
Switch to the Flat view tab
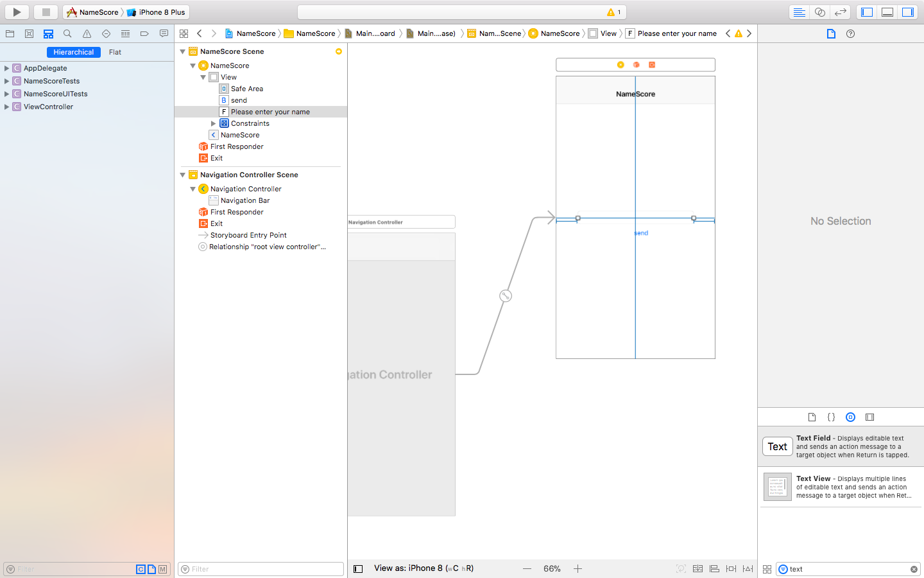click(x=115, y=52)
